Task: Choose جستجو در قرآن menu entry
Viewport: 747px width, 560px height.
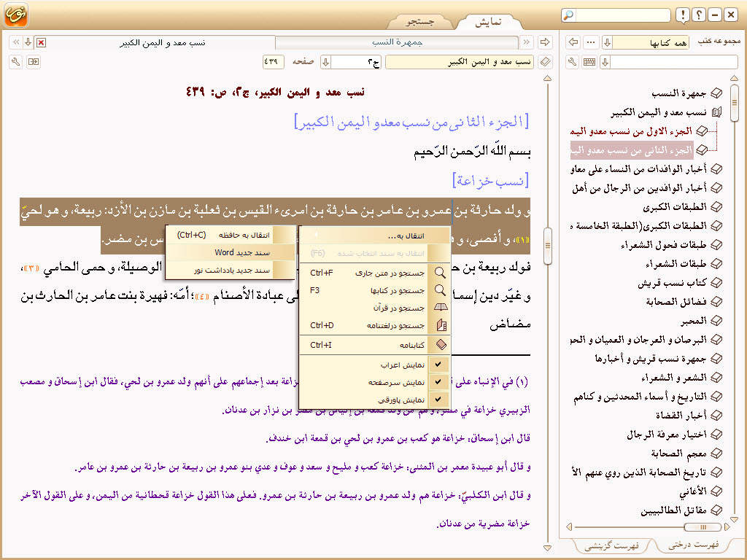Action: (x=376, y=308)
